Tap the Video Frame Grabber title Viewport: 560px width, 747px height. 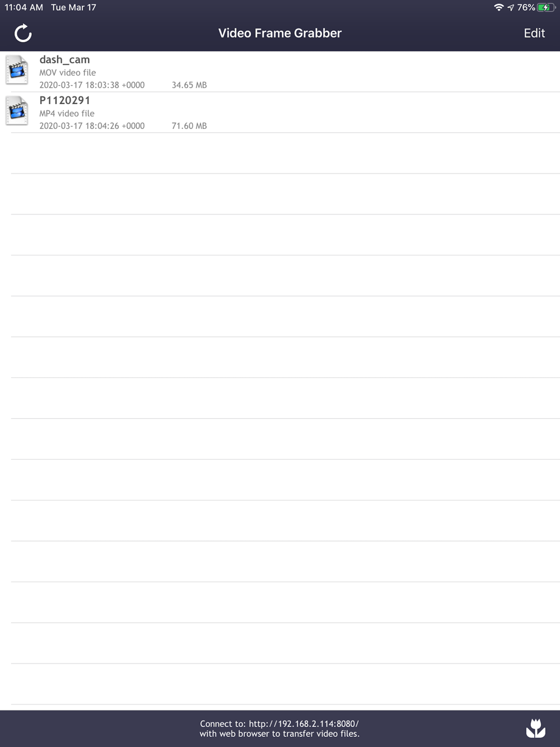coord(280,33)
